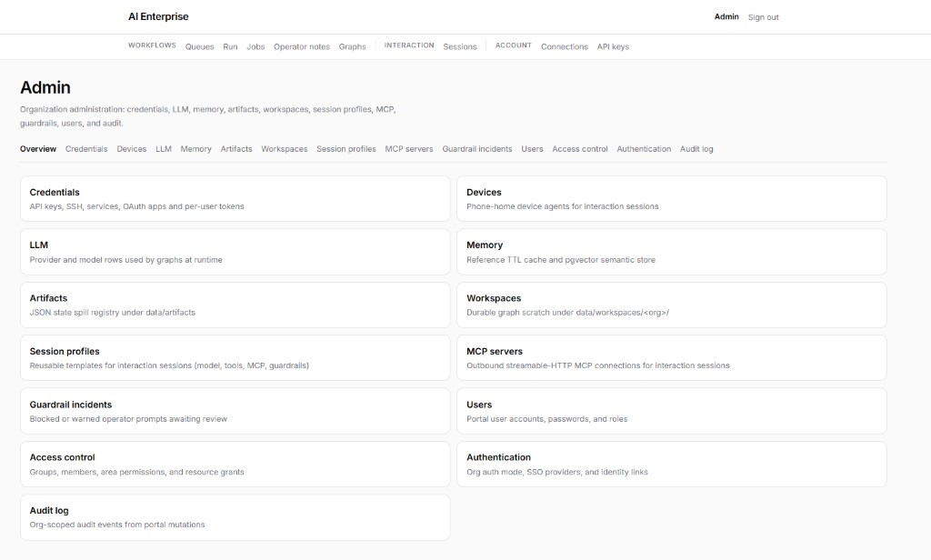Open the Session profiles card

pos(235,358)
